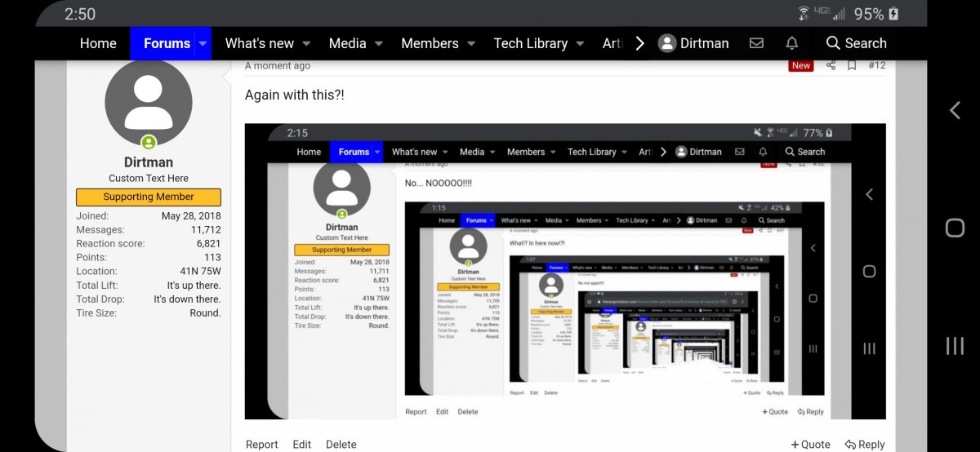The height and width of the screenshot is (452, 980).
Task: Open Android recent apps button
Action: tap(955, 345)
